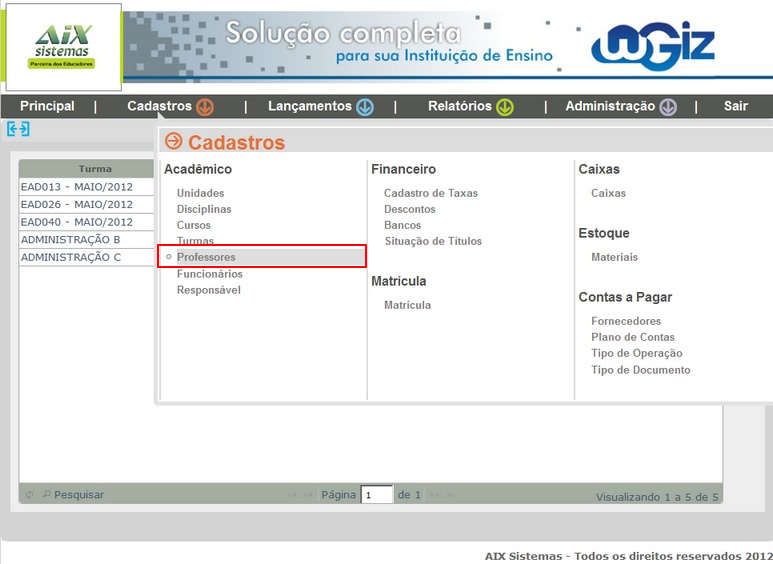Click the blue expand-width icon below the menu bar
Screen dimensions: 773x564
(x=18, y=129)
